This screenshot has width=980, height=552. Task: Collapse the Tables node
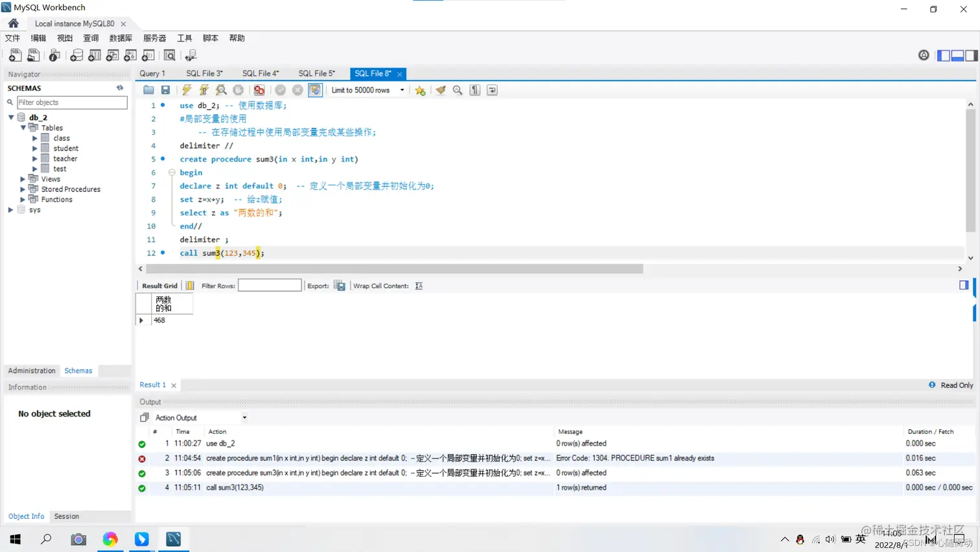coord(23,128)
